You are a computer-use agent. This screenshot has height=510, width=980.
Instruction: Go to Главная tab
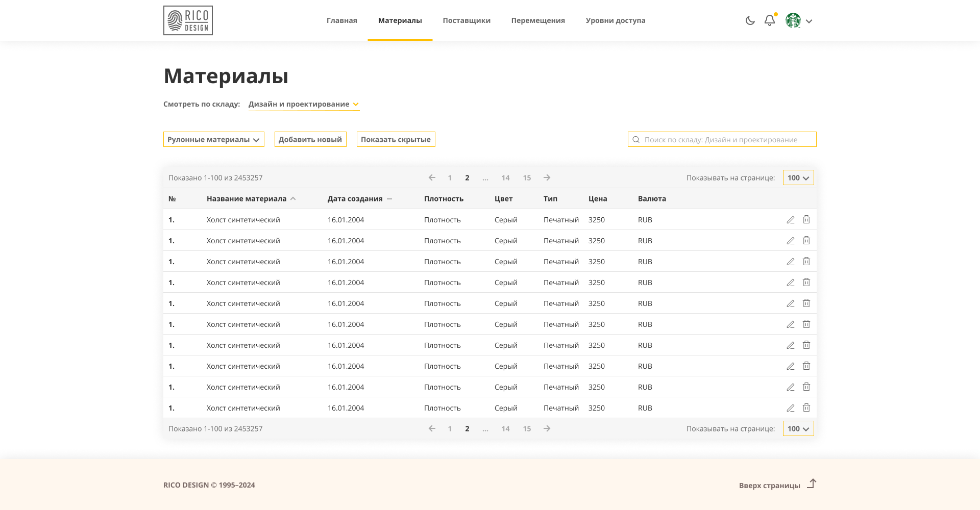coord(342,20)
